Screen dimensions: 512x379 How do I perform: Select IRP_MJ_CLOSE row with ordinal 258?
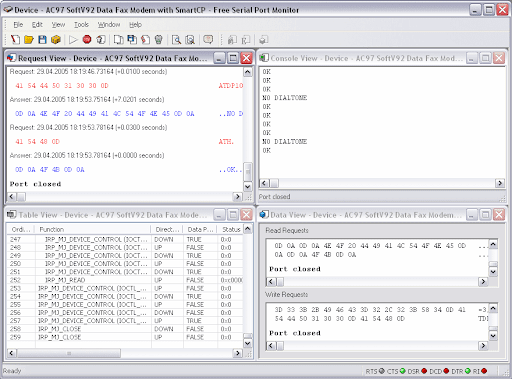click(125, 329)
